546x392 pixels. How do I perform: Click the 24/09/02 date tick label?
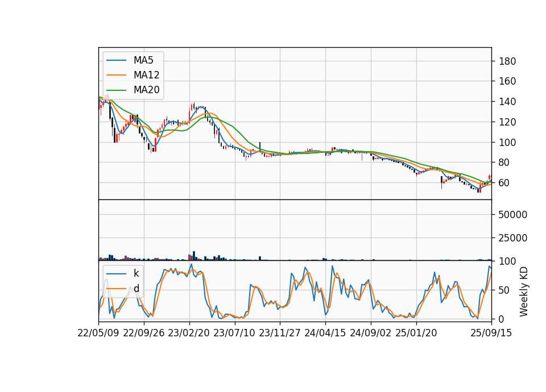[x=370, y=333]
